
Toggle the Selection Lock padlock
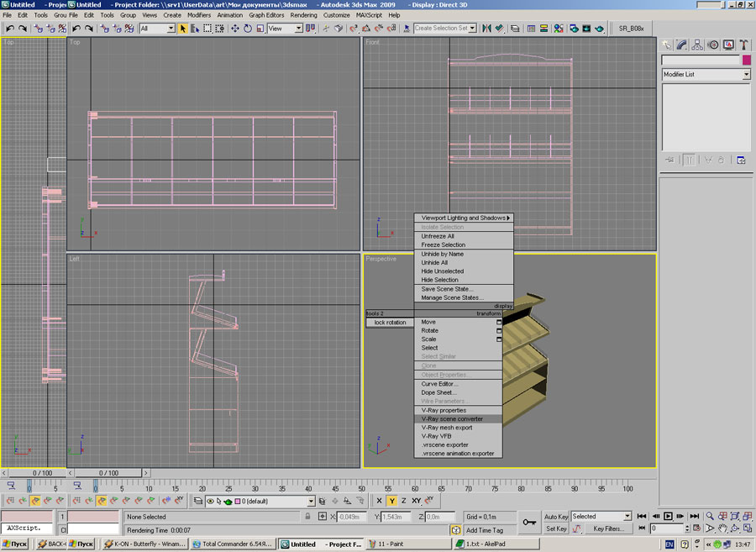tap(307, 517)
